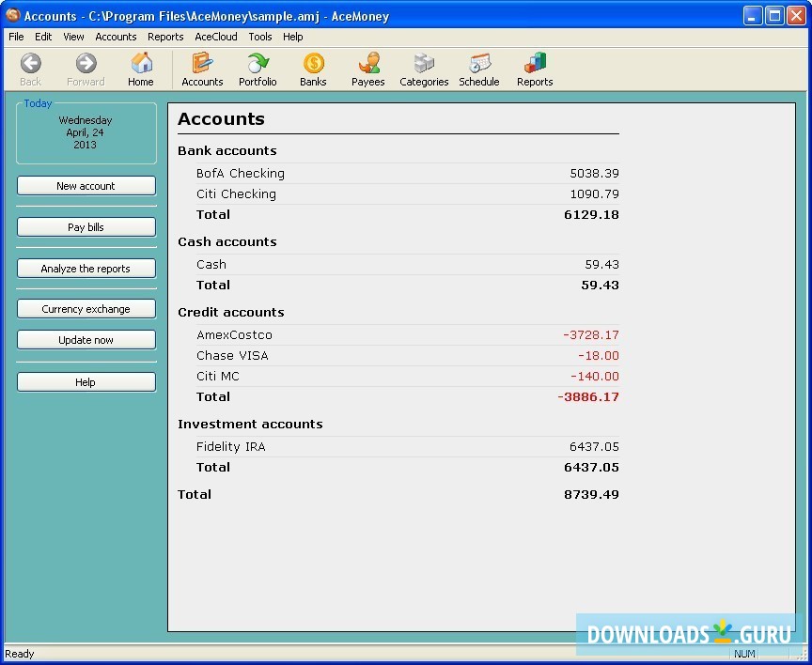
Task: Click the Bank accounts section heading
Action: coord(227,150)
